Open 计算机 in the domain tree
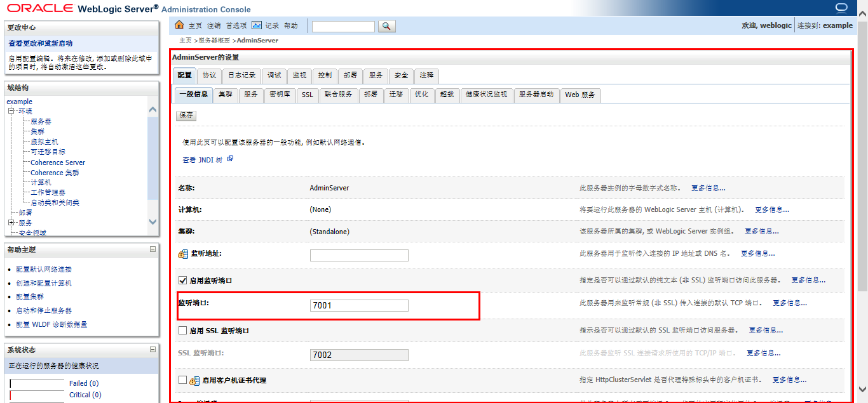 pos(41,182)
